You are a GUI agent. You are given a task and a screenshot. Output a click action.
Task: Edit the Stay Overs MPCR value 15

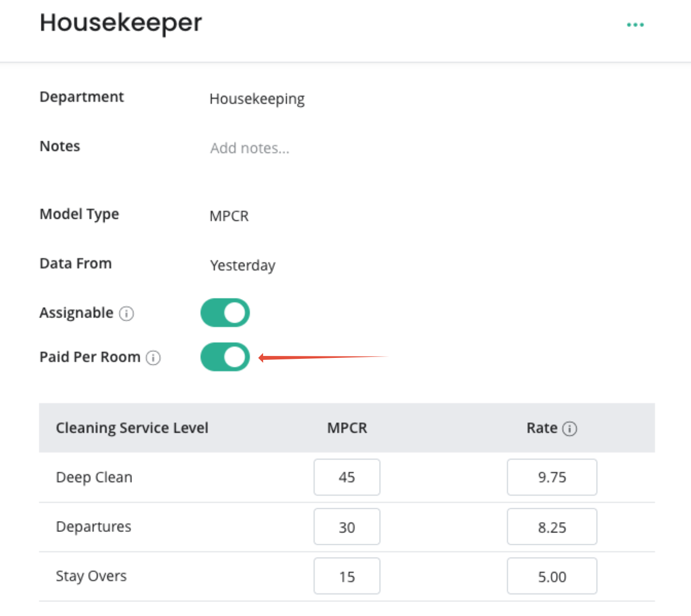(x=347, y=576)
